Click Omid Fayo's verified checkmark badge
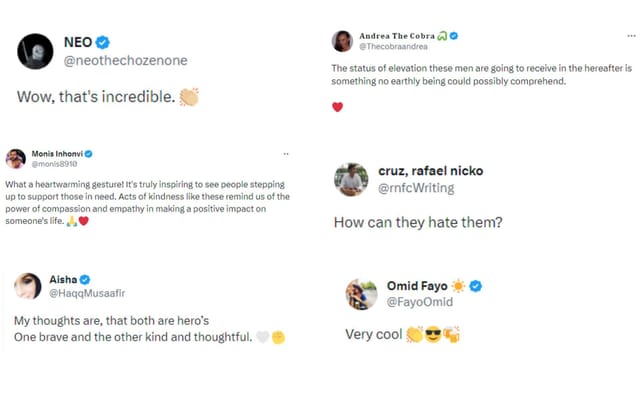The width and height of the screenshot is (640, 400). [x=476, y=286]
